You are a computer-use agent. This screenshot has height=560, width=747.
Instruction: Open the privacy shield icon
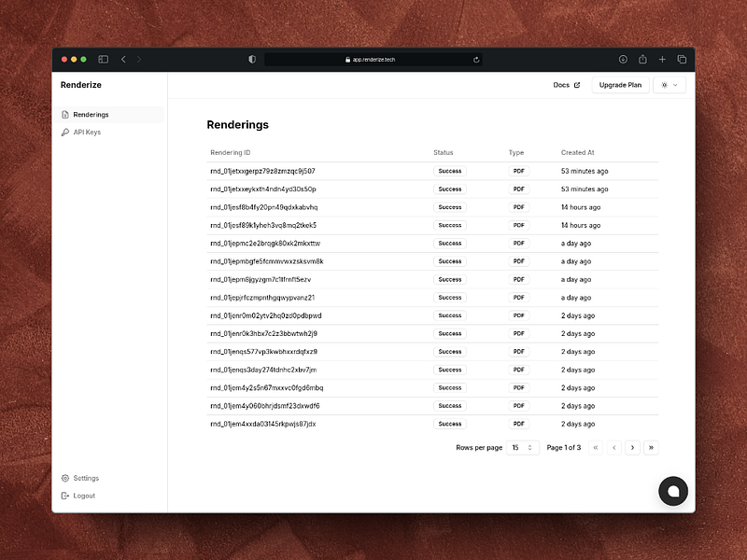coord(252,60)
